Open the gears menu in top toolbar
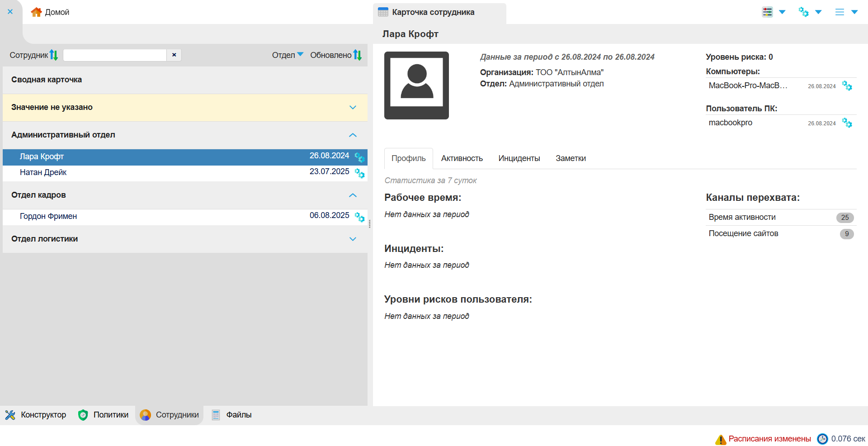Viewport: 868px width, 446px height. [804, 12]
